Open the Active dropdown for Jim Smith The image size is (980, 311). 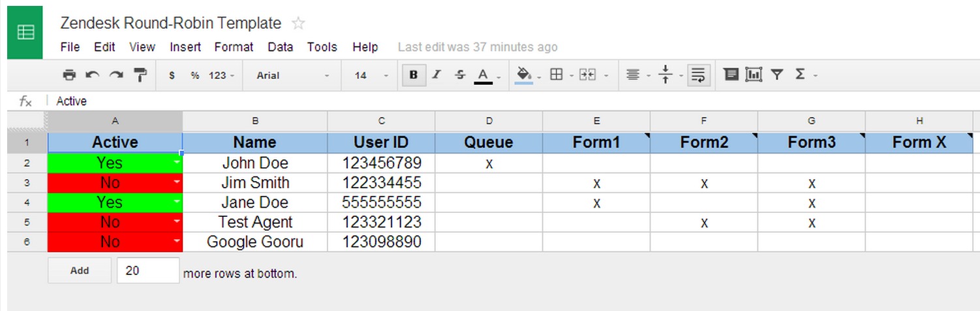(x=177, y=184)
